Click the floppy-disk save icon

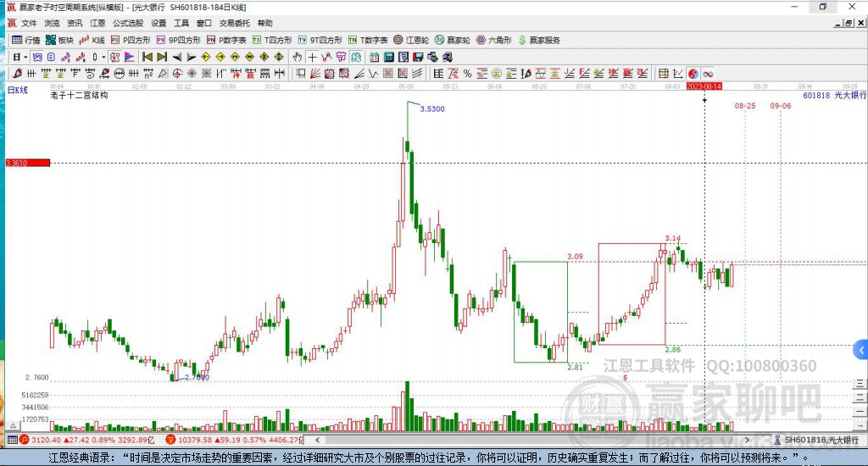418,57
